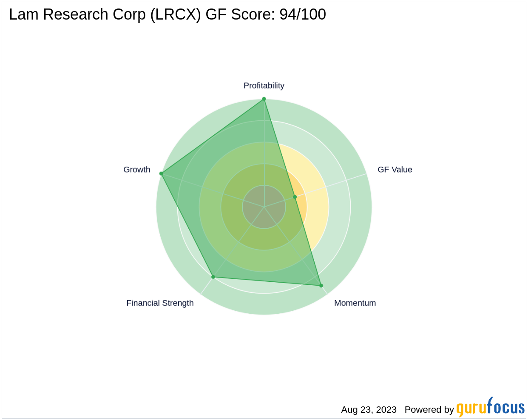This screenshot has width=528, height=420.
Task: Click the Financial Strength data point marker
Action: 213,277
